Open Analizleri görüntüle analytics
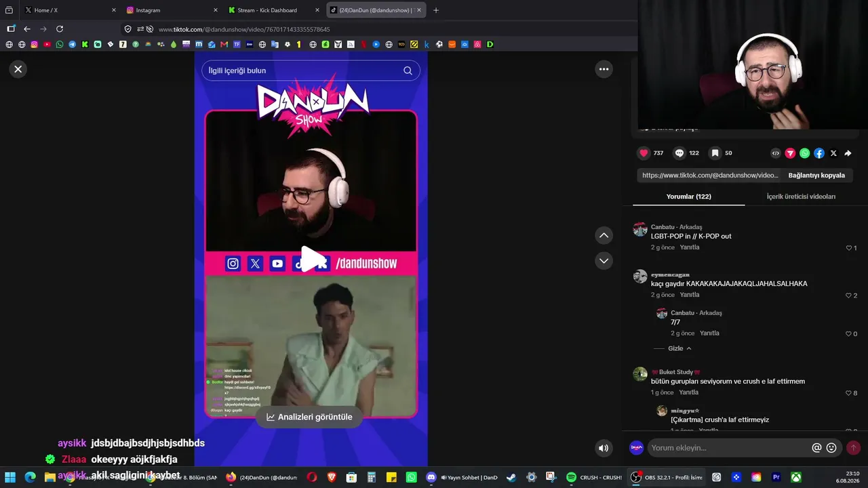This screenshot has width=868, height=488. 309,417
